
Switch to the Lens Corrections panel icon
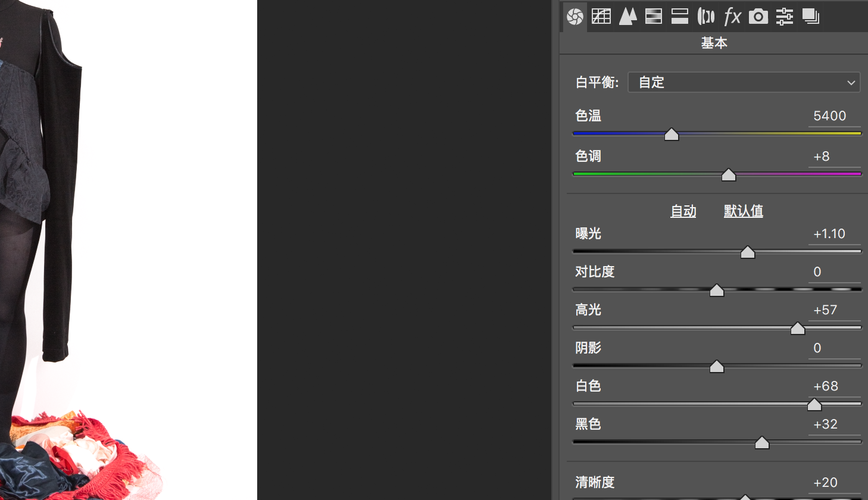coord(706,17)
